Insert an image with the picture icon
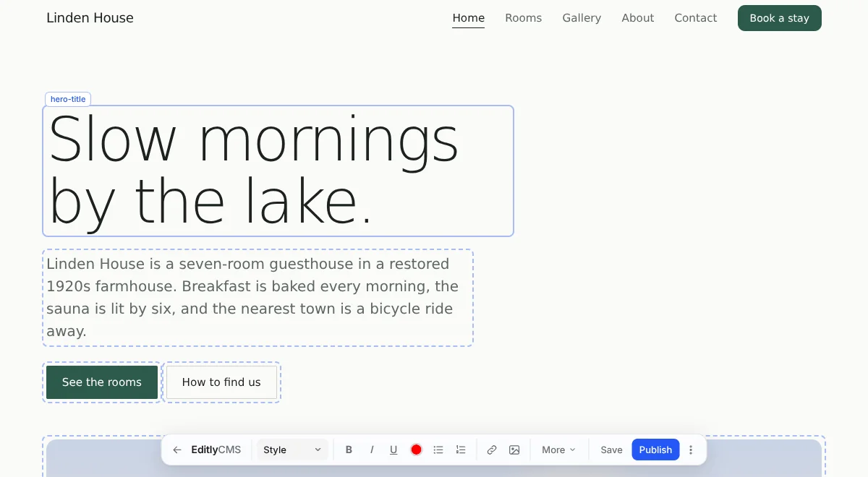Viewport: 868px width, 477px height. coord(514,450)
